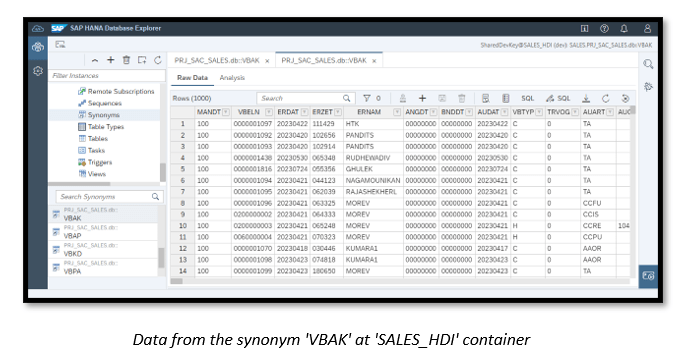Viewport: 688px width, 364px height.
Task: Open ANGDT column filter dropdown
Action: pyautogui.click(x=433, y=112)
